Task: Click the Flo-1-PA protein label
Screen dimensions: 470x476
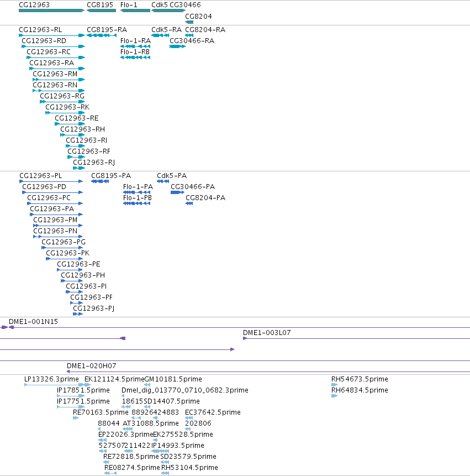Action: point(138,187)
